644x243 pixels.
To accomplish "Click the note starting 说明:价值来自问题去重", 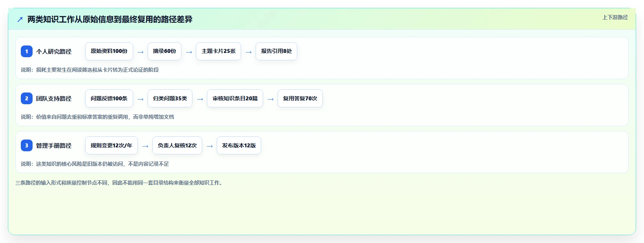I will [97, 117].
